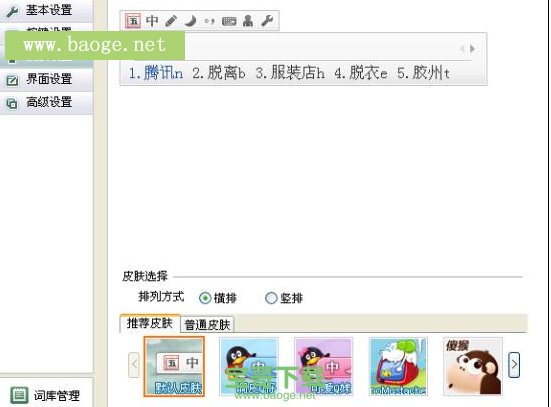
Task: Switch to the 普通皮肤 tab
Action: point(207,324)
